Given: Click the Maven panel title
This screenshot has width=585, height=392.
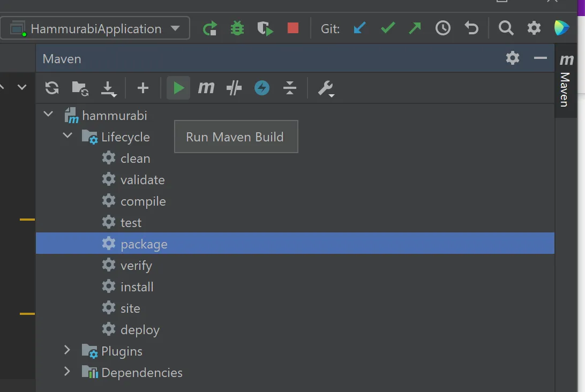Looking at the screenshot, I should coord(62,58).
